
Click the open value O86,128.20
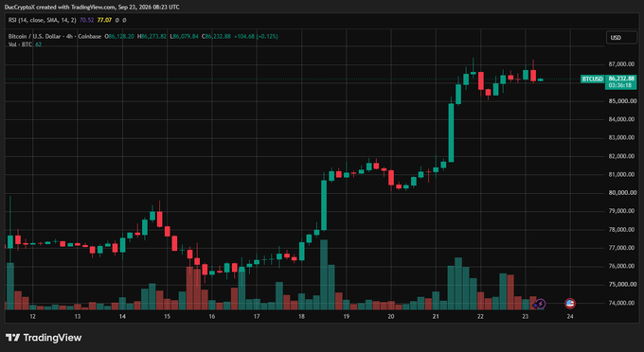click(x=119, y=37)
